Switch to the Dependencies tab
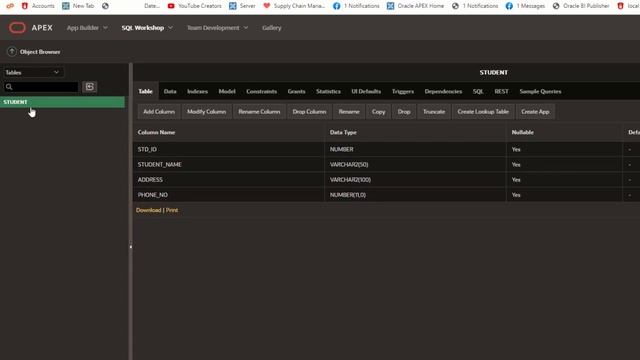This screenshot has height=360, width=640. (x=443, y=91)
